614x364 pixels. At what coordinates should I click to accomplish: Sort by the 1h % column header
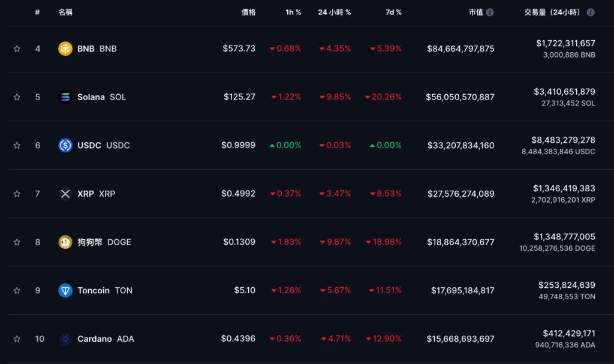click(293, 12)
